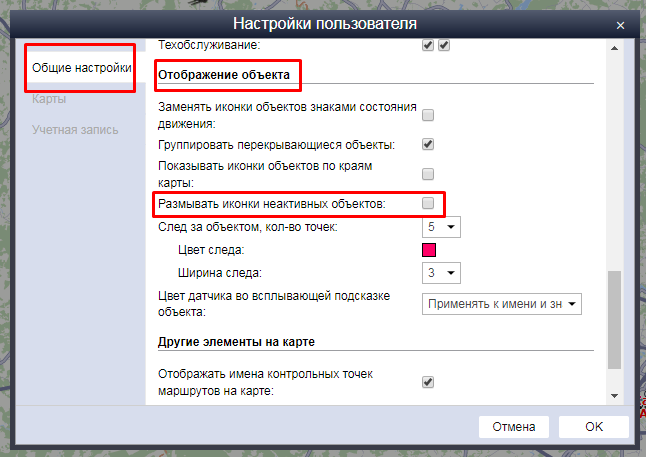Screen dimensions: 646x457
Task: Enable Заменять иконки объектов знаками состояния
Action: (428, 115)
